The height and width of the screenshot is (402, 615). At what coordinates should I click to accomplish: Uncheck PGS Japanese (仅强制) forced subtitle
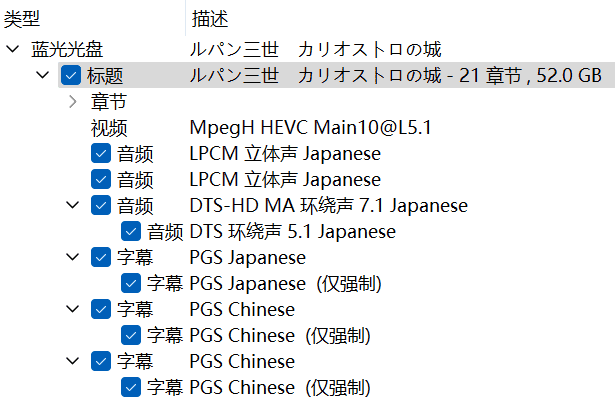tap(131, 283)
